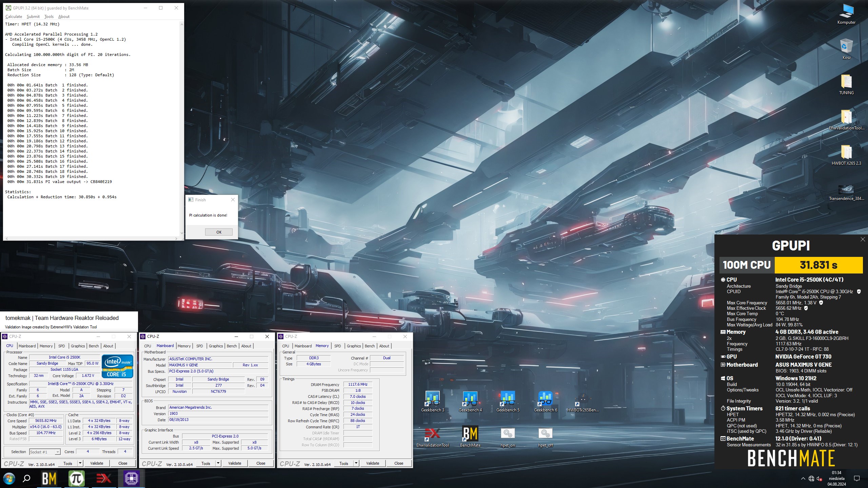The image size is (868, 488).
Task: Close the BenchMate GPUPI result panel
Action: (x=863, y=239)
